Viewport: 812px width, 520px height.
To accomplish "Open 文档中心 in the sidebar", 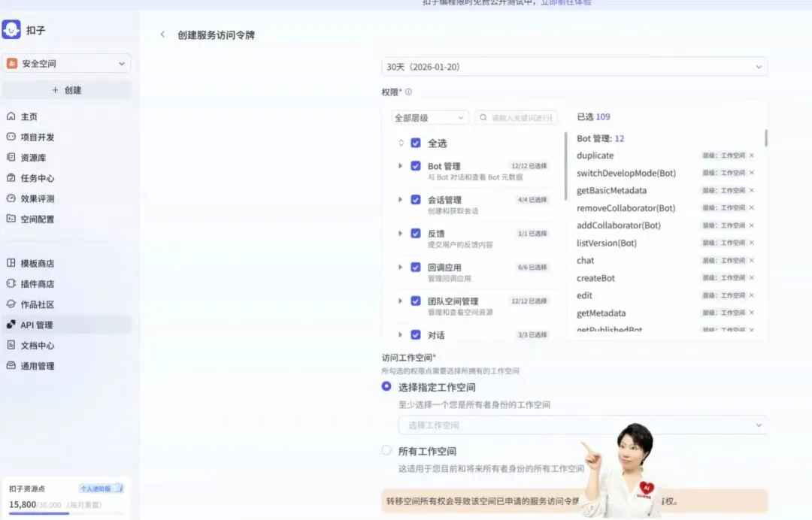I will tap(38, 345).
